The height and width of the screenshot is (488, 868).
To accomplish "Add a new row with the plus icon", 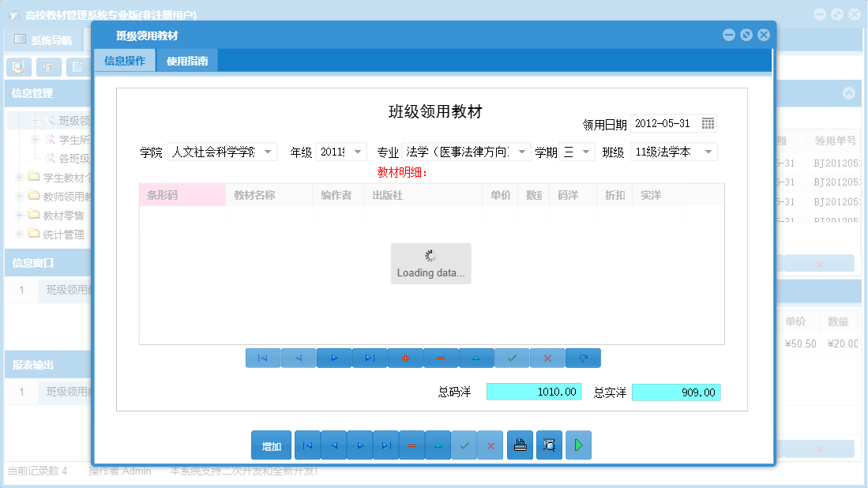I will click(x=405, y=358).
